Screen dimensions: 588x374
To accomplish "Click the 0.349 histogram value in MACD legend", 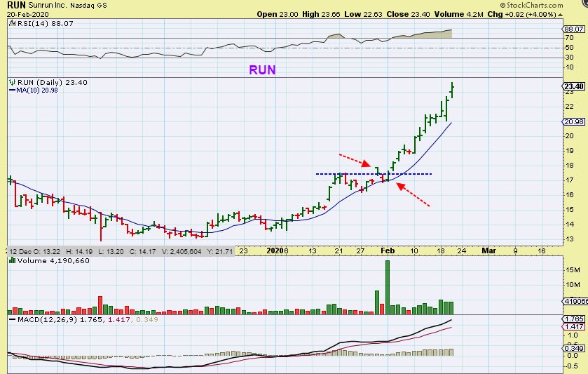I will click(147, 319).
